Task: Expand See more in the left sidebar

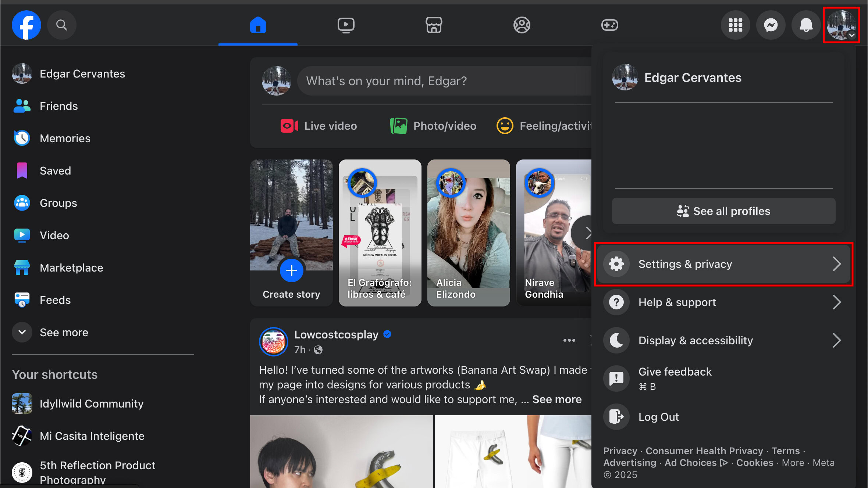Action: 64,332
